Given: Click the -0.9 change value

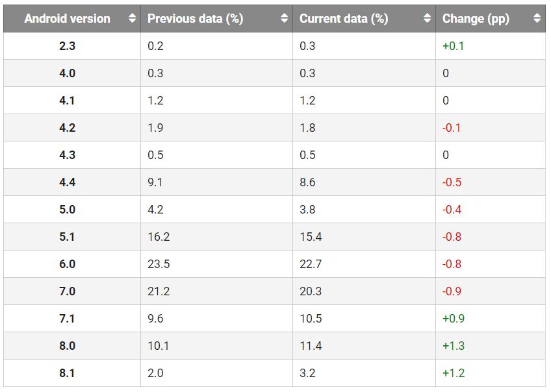Looking at the screenshot, I should pos(452,291).
